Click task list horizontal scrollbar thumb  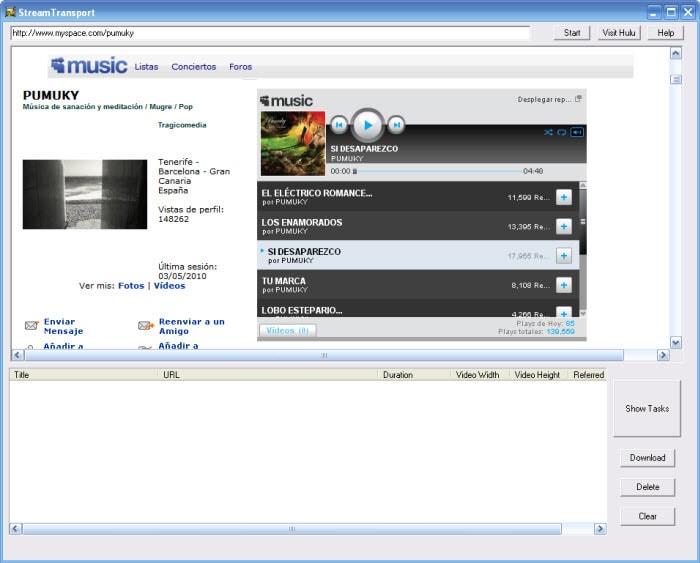tap(292, 529)
